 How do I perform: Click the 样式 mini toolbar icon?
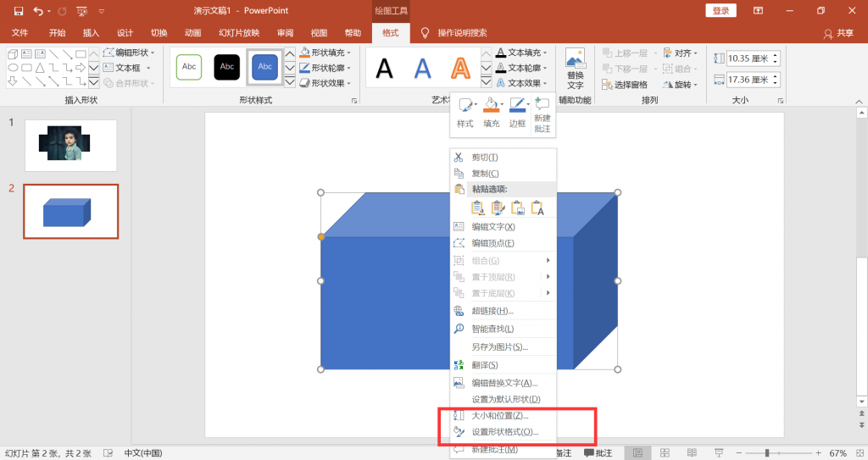465,113
